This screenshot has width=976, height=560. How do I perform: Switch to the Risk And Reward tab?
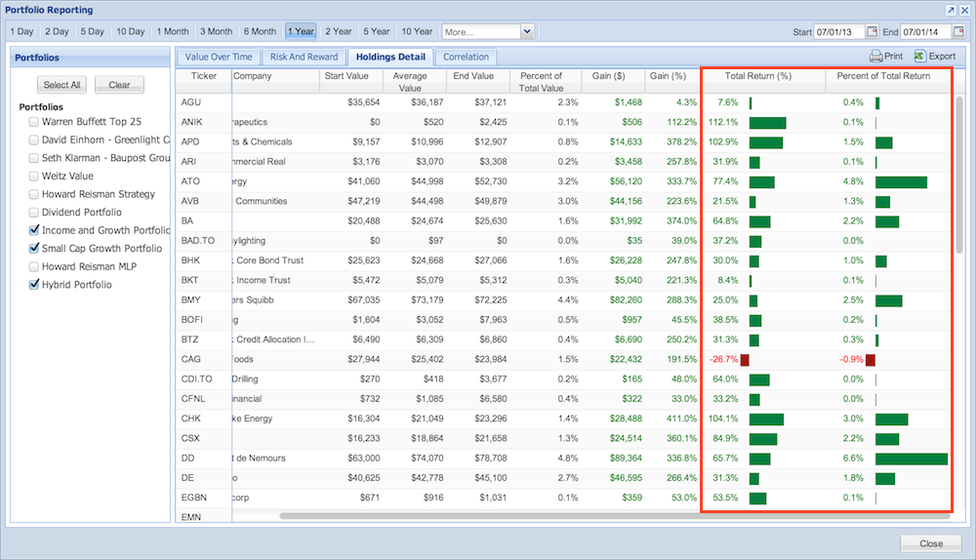point(304,57)
